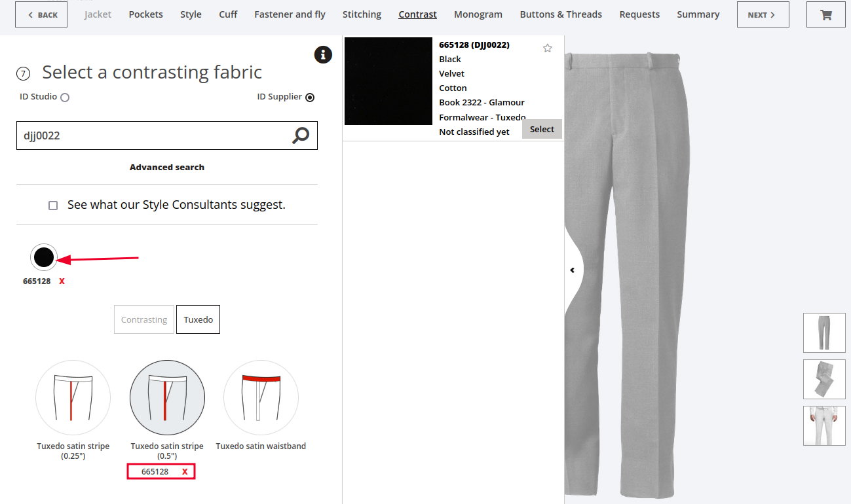Click the NEXT button
851x504 pixels.
click(763, 14)
